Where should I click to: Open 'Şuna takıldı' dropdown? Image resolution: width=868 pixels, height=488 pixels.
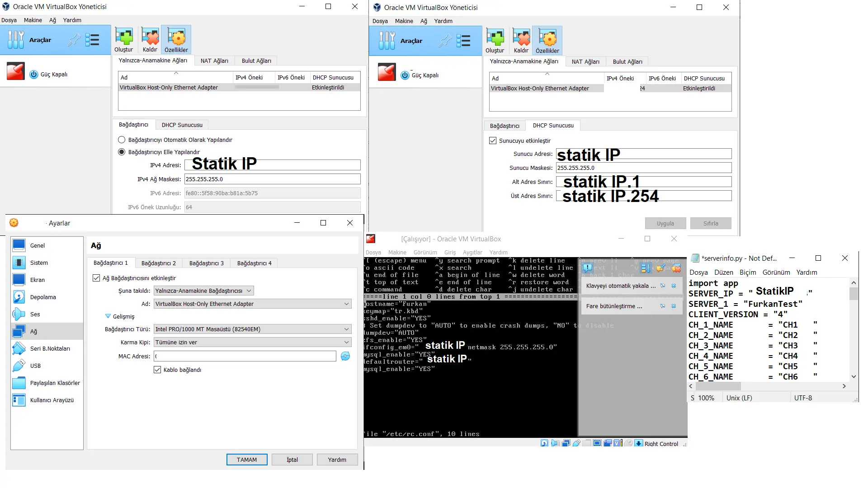(203, 291)
